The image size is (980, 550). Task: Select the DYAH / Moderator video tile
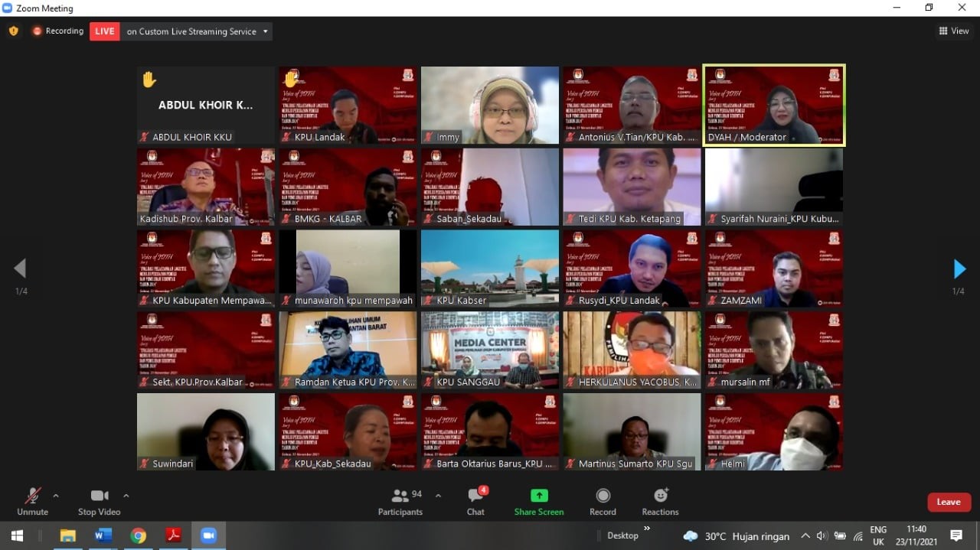coord(773,105)
